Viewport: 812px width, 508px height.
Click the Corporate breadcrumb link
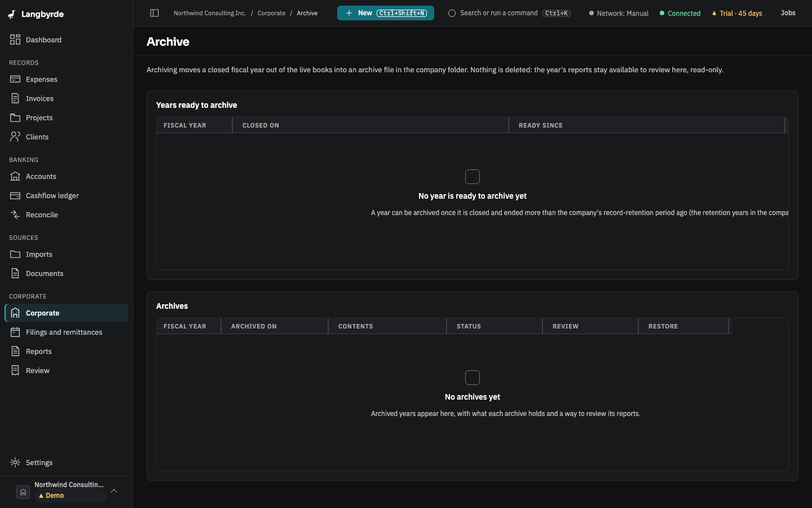[x=271, y=13]
